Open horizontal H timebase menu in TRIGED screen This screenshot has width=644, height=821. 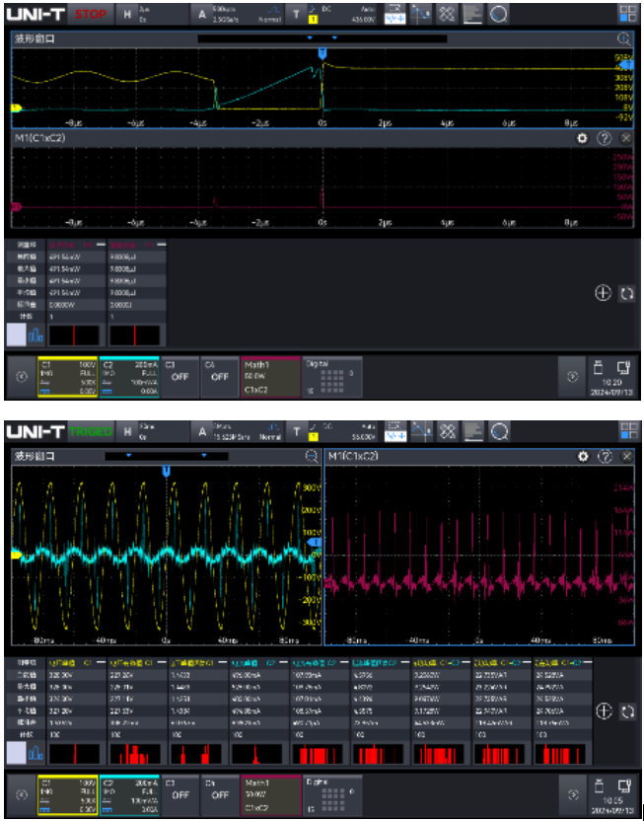coord(128,431)
